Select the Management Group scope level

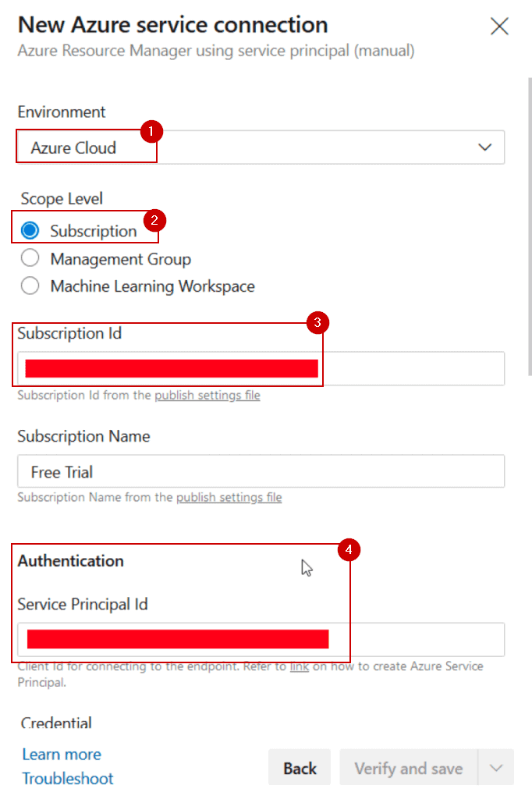tap(30, 258)
